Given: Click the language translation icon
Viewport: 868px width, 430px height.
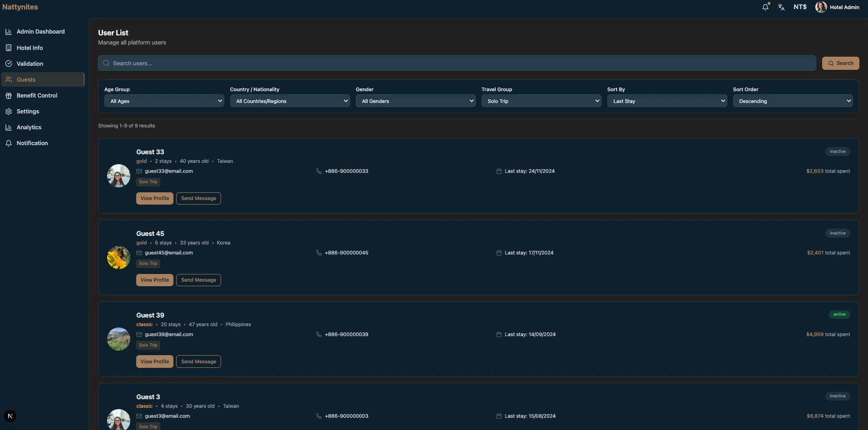Looking at the screenshot, I should tap(781, 7).
